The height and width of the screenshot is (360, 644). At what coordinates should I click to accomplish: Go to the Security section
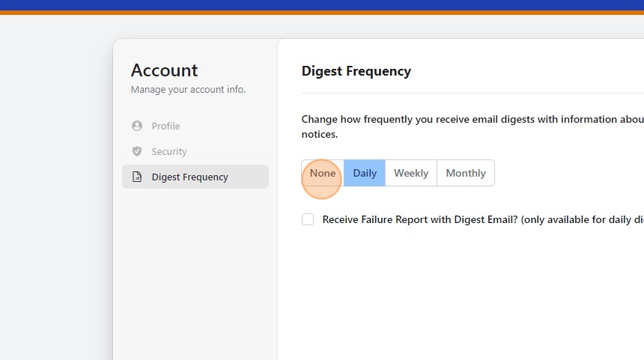(169, 151)
